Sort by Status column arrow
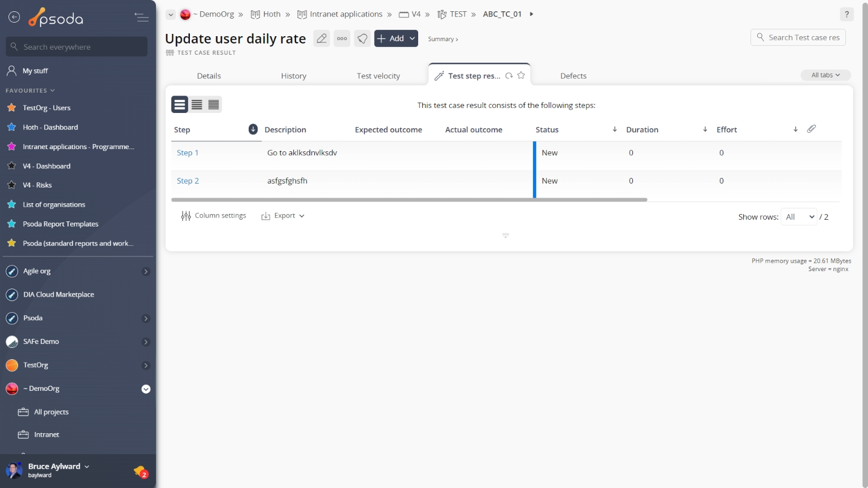Image resolution: width=868 pixels, height=488 pixels. tap(615, 129)
